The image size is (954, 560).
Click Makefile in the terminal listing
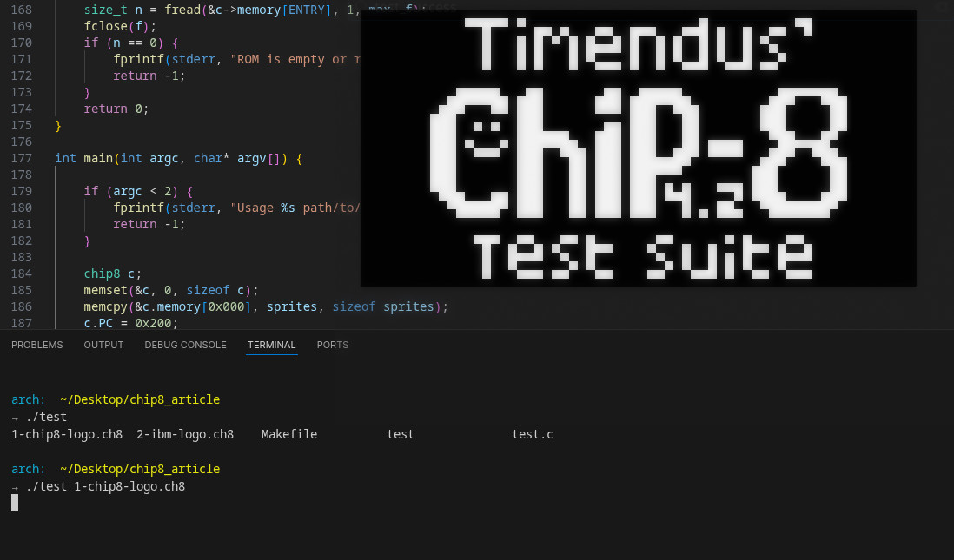tap(289, 434)
